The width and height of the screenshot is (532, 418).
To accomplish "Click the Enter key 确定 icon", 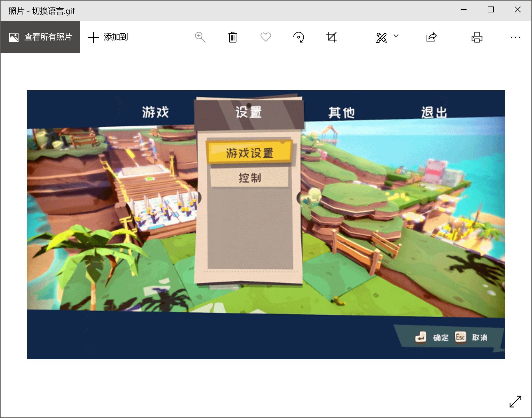I will (x=421, y=337).
